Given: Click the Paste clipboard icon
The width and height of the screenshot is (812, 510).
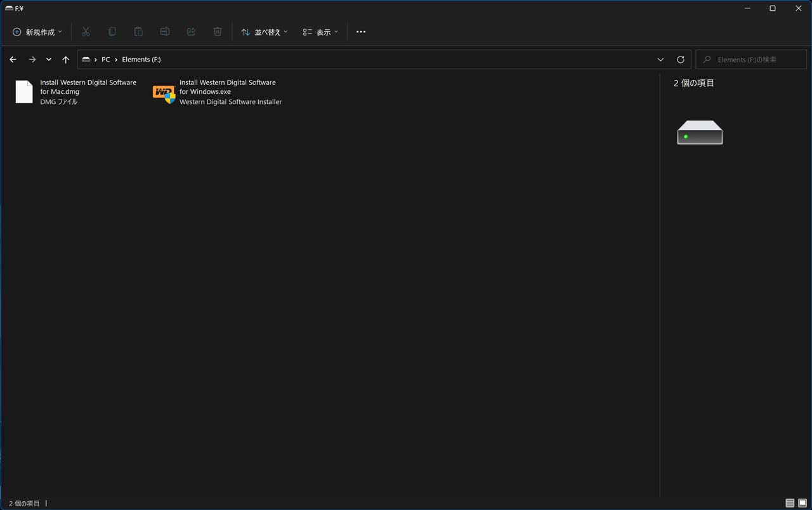Looking at the screenshot, I should (138, 32).
